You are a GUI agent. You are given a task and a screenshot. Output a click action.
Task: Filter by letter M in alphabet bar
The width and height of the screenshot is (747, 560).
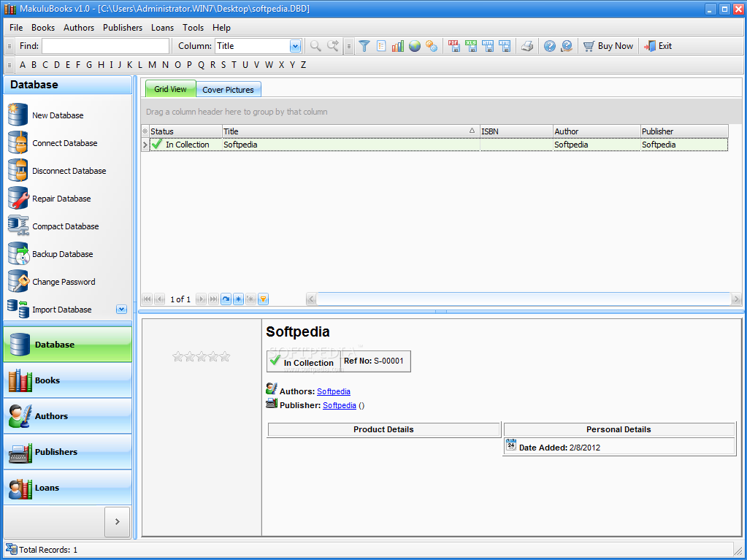[x=152, y=65]
